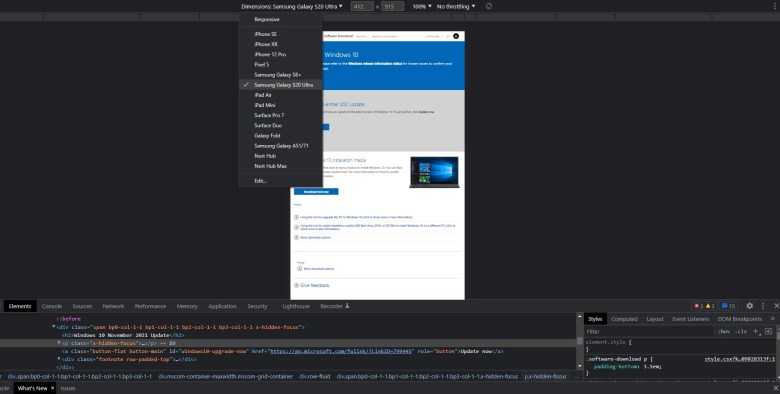Add new style rule plus icon
This screenshot has width=780, height=394.
[756, 331]
